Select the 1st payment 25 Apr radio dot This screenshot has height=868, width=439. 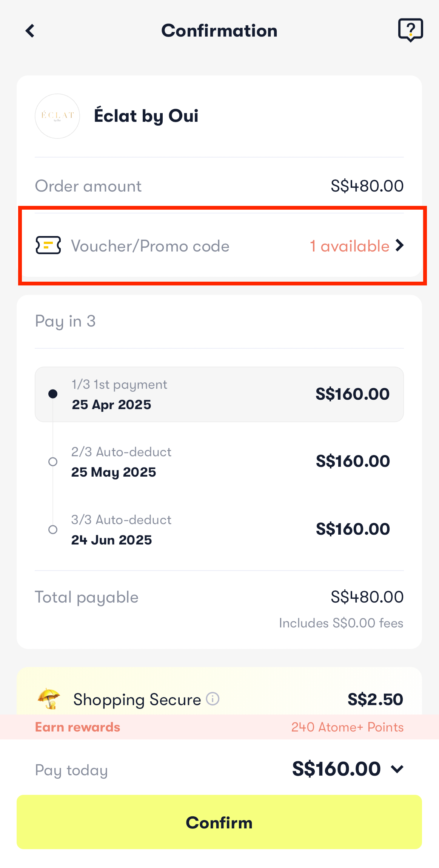[53, 394]
